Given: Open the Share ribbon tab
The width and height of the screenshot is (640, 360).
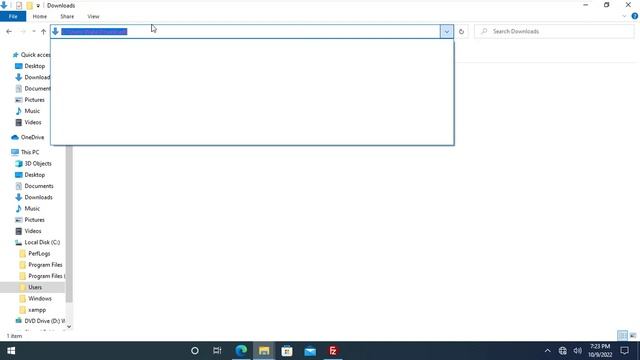Looking at the screenshot, I should (x=67, y=16).
